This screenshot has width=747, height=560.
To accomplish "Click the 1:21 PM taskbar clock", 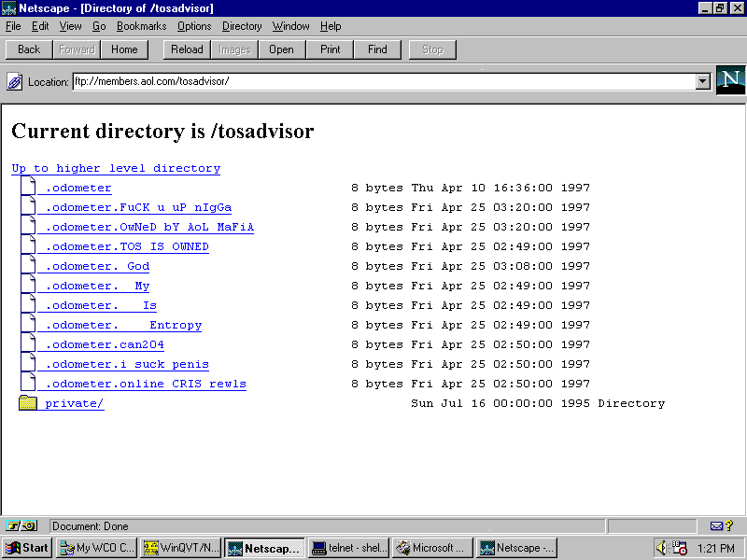I will click(x=716, y=549).
